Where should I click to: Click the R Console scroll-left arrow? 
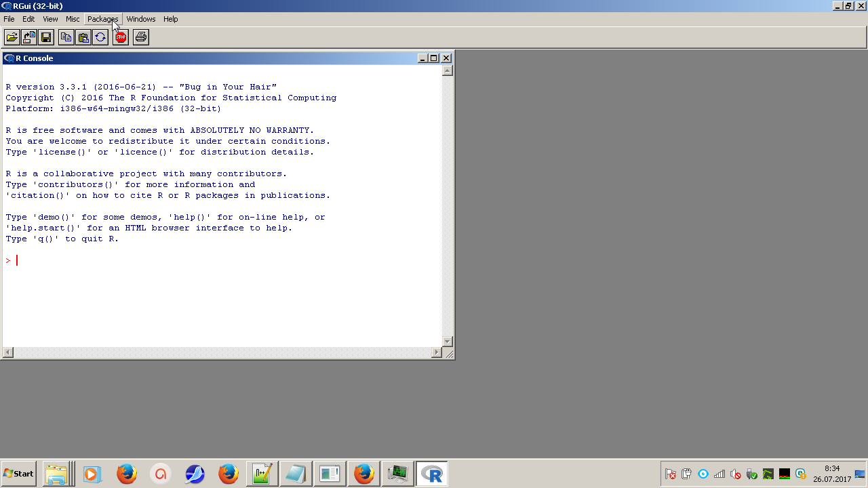coord(8,352)
